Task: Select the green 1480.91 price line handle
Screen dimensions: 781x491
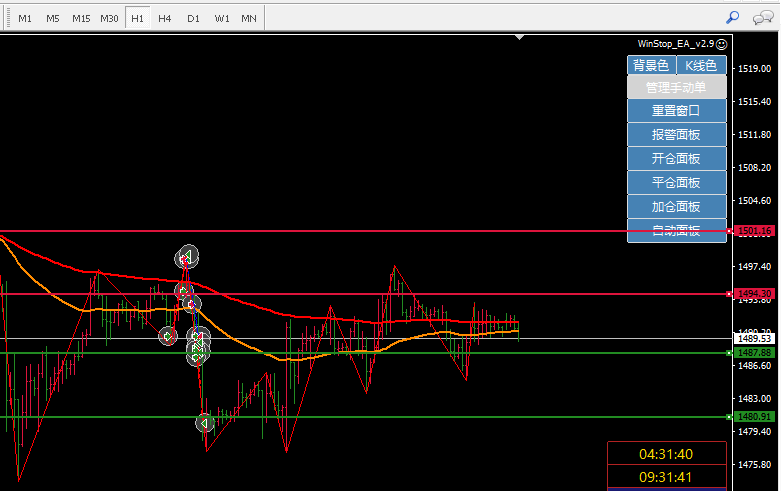Action: coord(729,417)
